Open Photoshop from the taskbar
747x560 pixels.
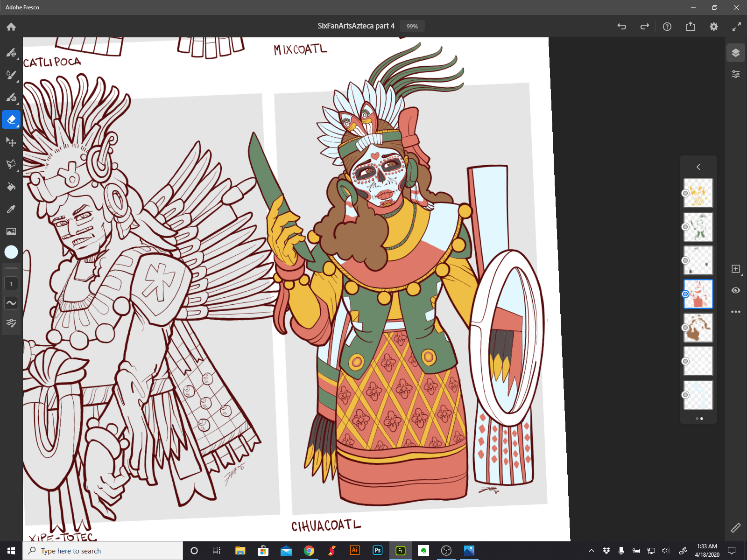pos(377,551)
